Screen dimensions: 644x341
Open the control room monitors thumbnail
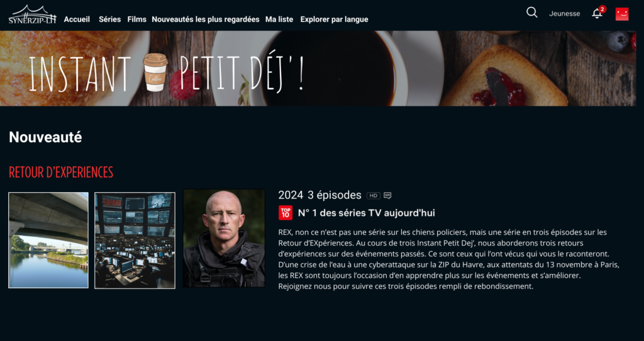tap(135, 241)
